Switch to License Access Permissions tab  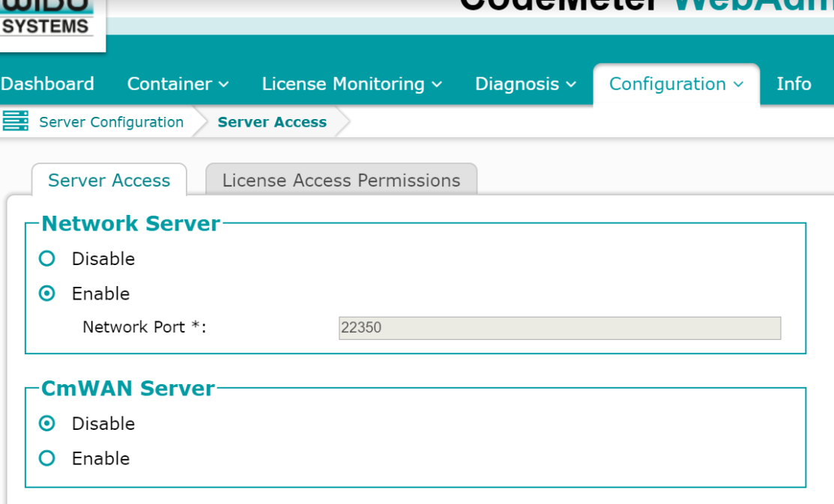point(341,180)
